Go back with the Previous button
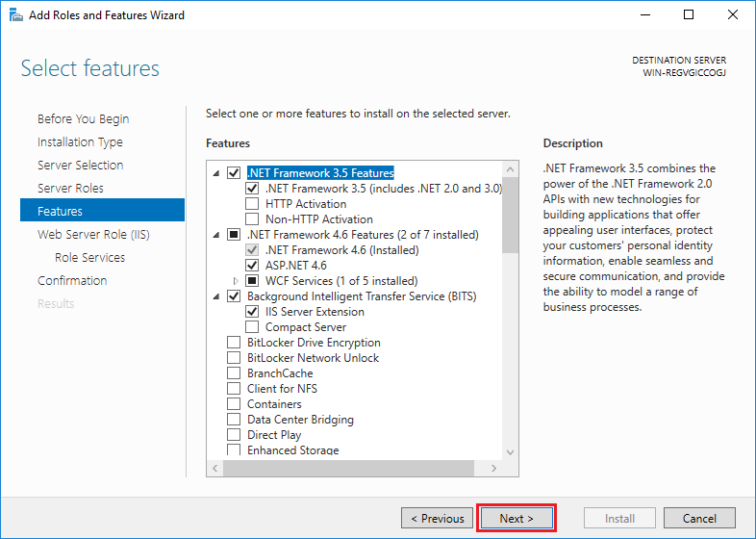 click(x=438, y=518)
